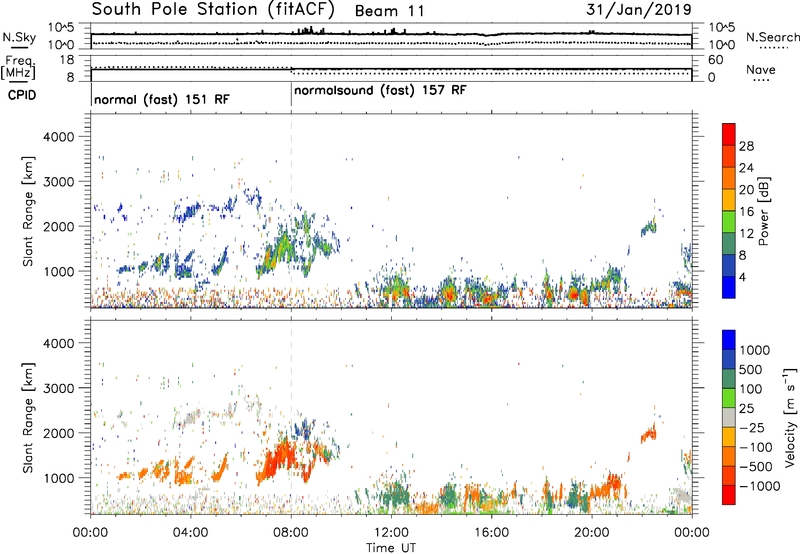The image size is (800, 554).
Task: Click the '60' Nave axis tick label
Action: pos(715,60)
